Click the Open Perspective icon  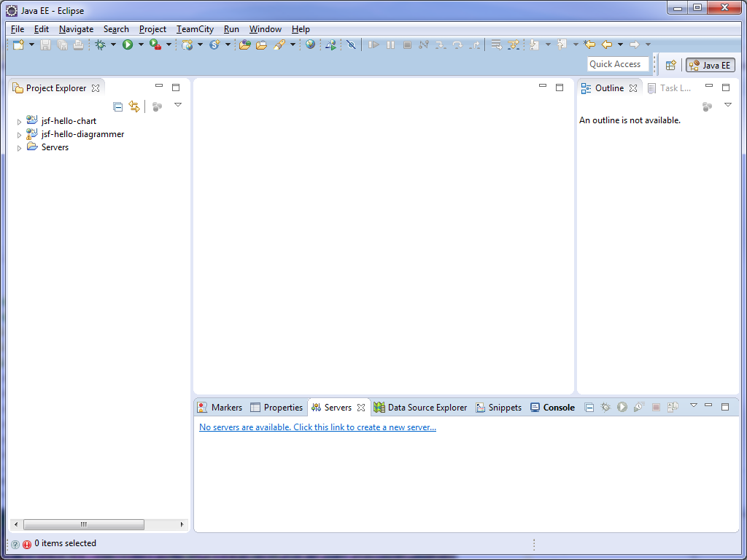coord(670,65)
